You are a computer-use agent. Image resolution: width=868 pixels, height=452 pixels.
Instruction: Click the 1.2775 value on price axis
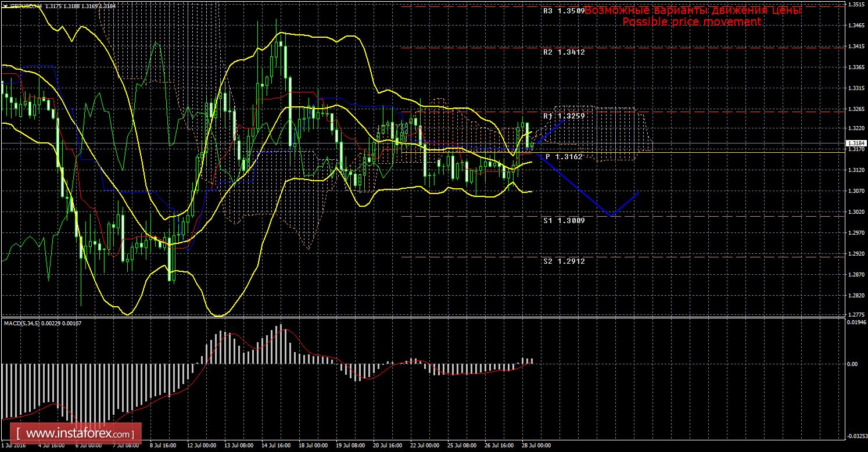point(855,315)
